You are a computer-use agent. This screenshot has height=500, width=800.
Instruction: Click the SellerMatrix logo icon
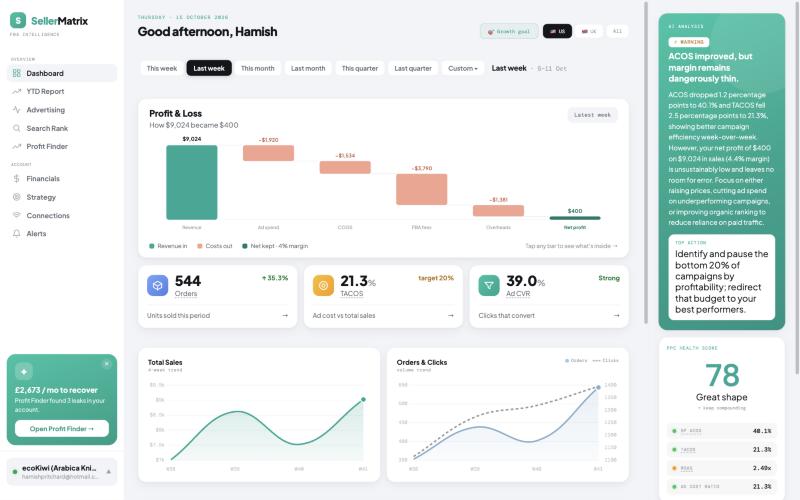click(x=18, y=20)
